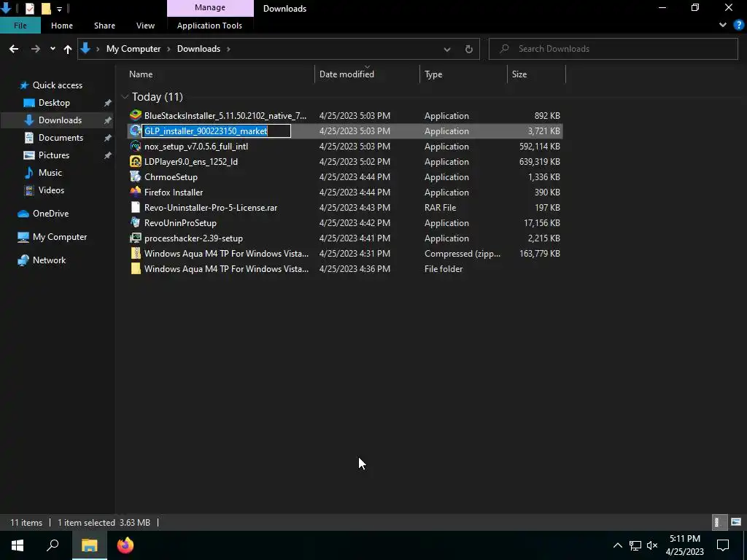
Task: Select My Computer in navigation pane
Action: (60, 237)
